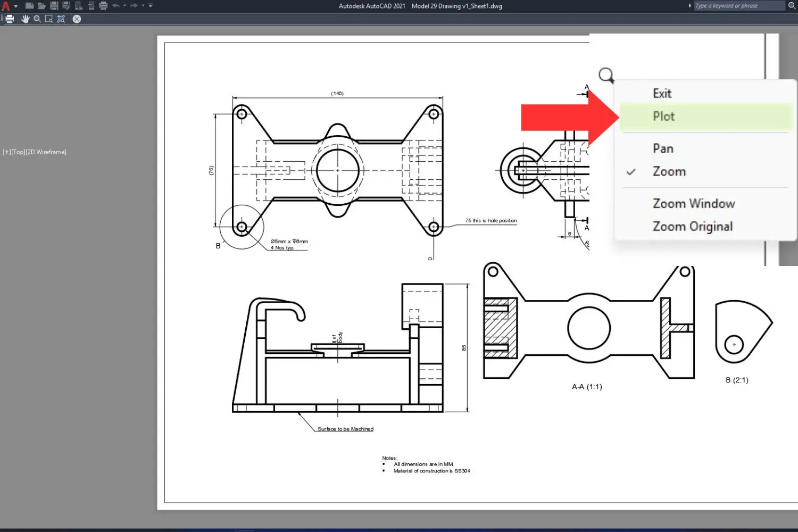
Task: Click Plot icon in the preview toolbar
Action: 10,19
